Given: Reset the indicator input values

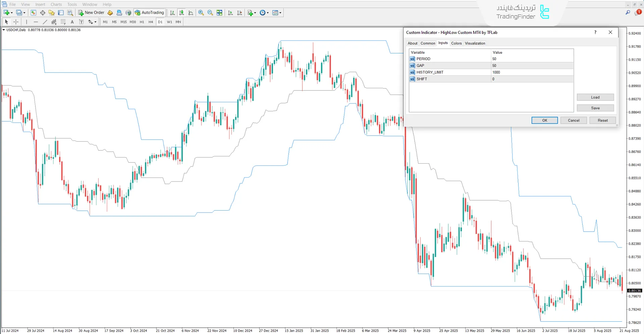Looking at the screenshot, I should pyautogui.click(x=602, y=120).
